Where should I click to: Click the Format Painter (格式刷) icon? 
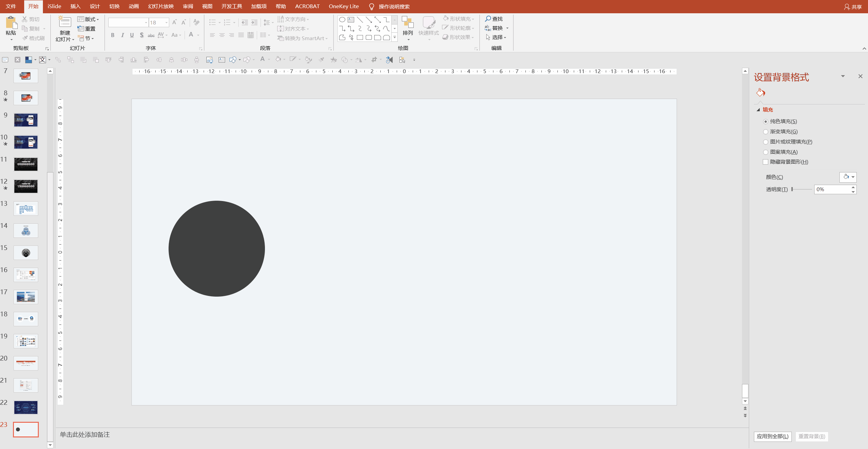pos(25,38)
